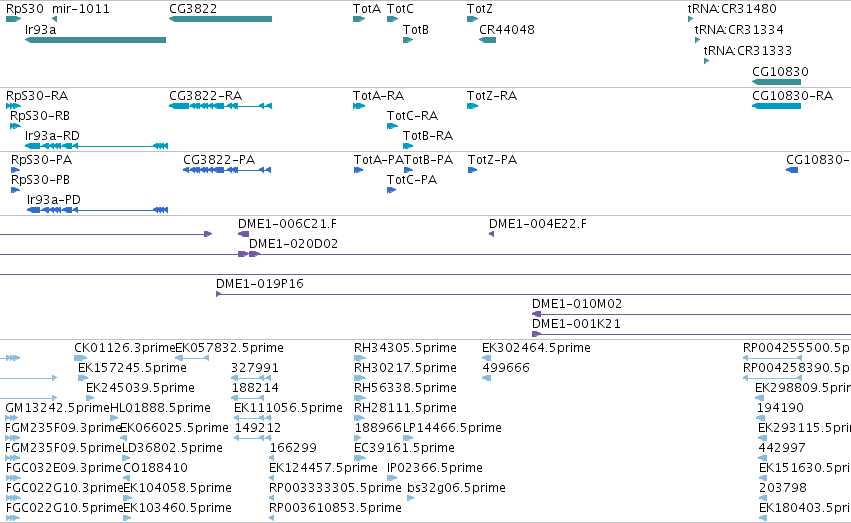
Task: Click the 166299 feature label
Action: pos(293,449)
